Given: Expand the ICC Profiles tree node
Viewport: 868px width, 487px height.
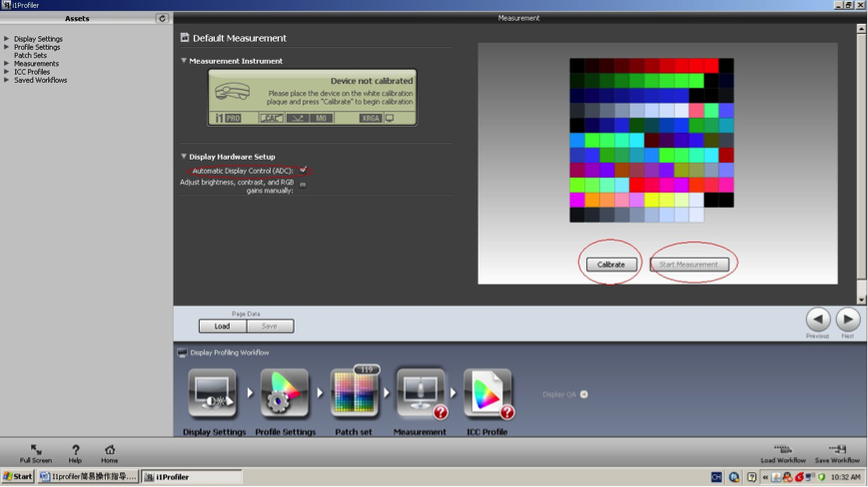Looking at the screenshot, I should (7, 72).
